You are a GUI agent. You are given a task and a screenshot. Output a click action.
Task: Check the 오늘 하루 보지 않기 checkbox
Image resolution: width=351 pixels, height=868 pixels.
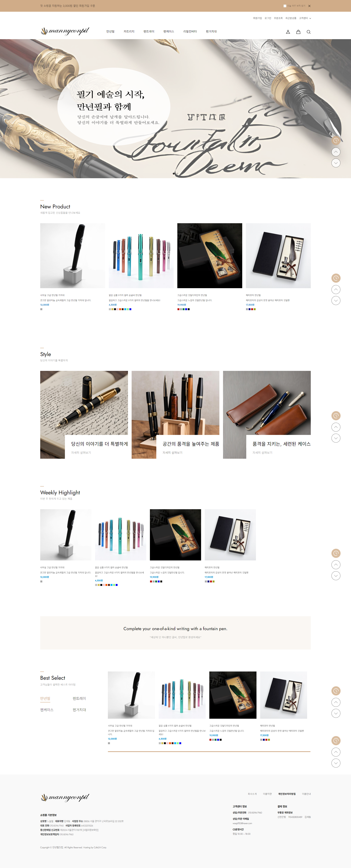point(285,6)
